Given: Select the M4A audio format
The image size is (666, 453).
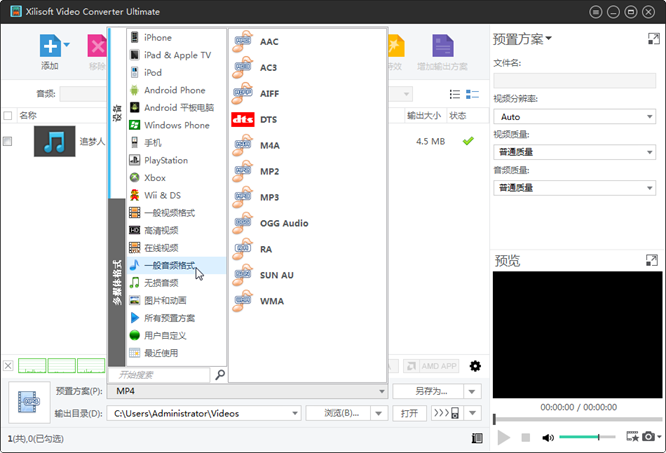Looking at the screenshot, I should click(x=270, y=145).
